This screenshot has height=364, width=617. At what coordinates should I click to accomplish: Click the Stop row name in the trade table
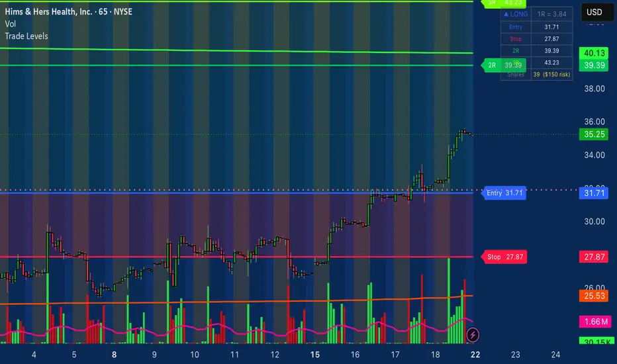pos(516,39)
